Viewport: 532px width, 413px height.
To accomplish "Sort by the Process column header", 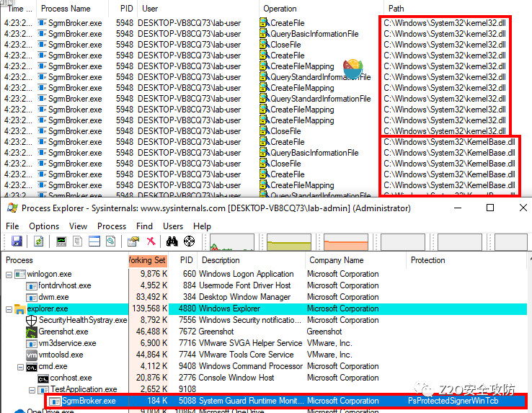I will (65, 260).
